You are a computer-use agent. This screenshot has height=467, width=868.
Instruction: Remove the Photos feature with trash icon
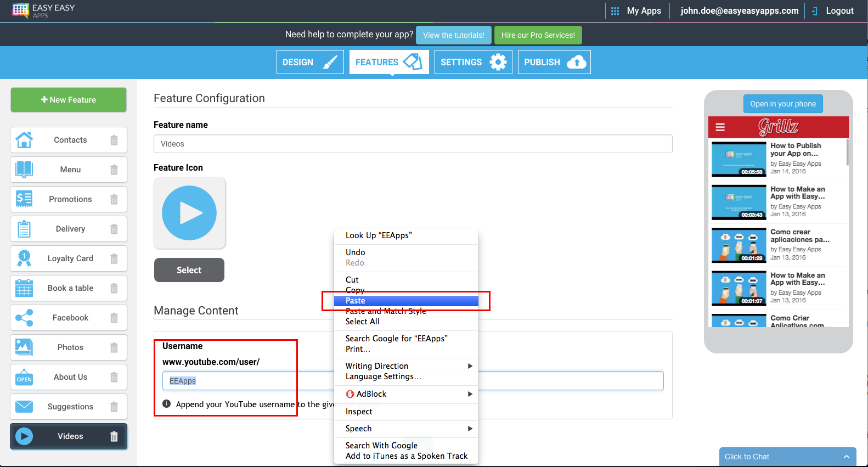click(114, 347)
